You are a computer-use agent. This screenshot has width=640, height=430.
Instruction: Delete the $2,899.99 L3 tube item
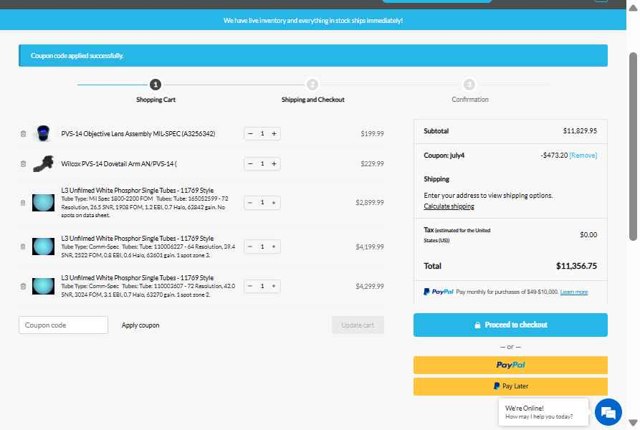click(x=23, y=203)
